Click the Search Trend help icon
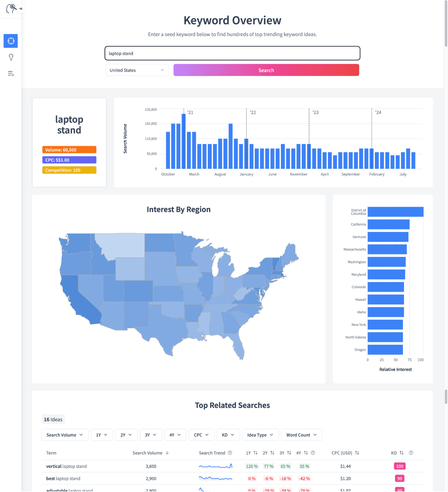The width and height of the screenshot is (448, 492). pos(230,453)
